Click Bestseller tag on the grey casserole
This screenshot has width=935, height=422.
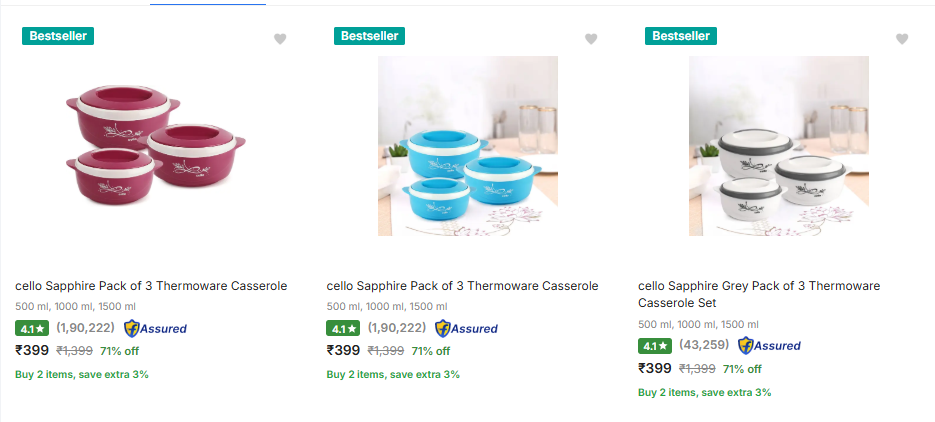[x=681, y=36]
